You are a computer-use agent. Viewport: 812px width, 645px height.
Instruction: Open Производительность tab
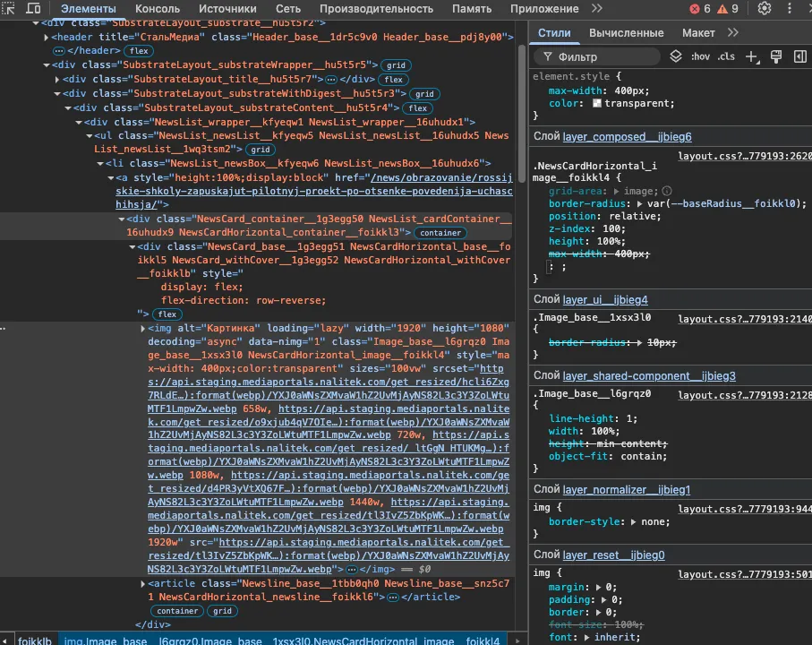pos(376,9)
